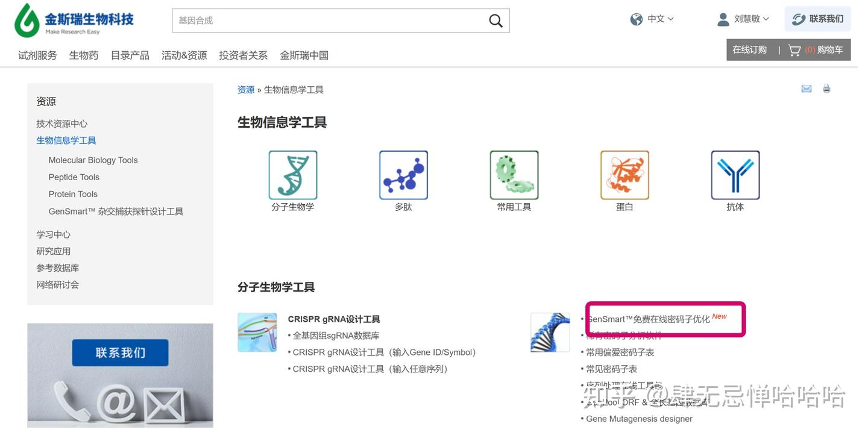
Task: Click the blue DNA helix thumbnail
Action: pos(550,332)
